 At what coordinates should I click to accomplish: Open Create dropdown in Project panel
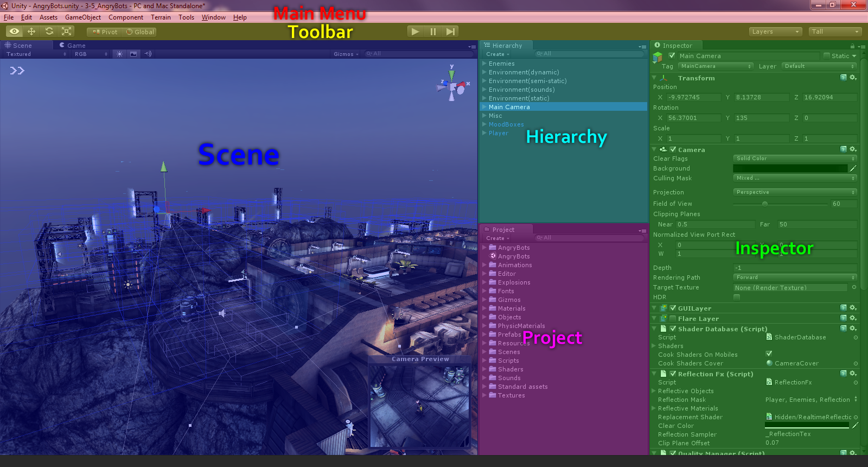[x=497, y=238]
